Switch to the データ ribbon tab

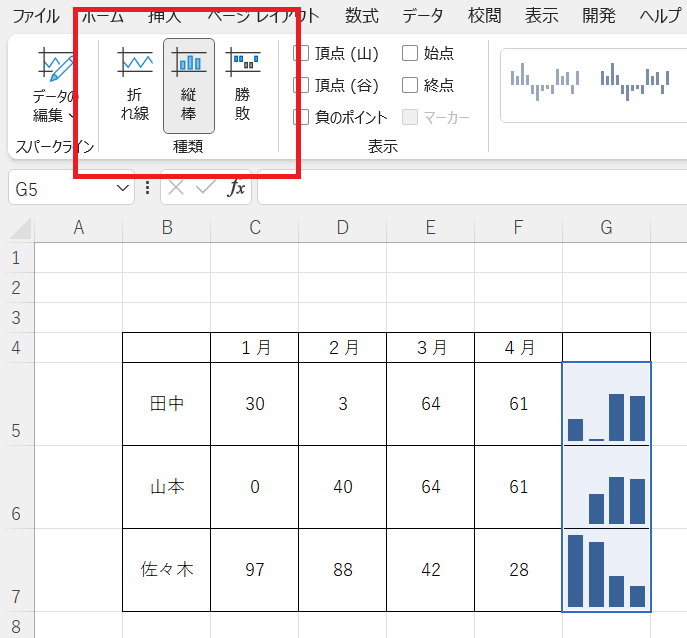pyautogui.click(x=423, y=16)
